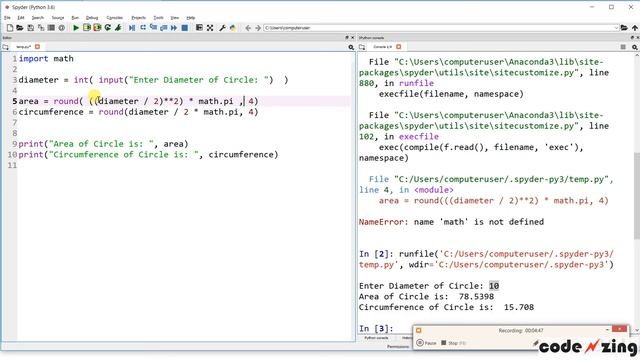
Task: Close the Python console pane
Action: pos(638,38)
